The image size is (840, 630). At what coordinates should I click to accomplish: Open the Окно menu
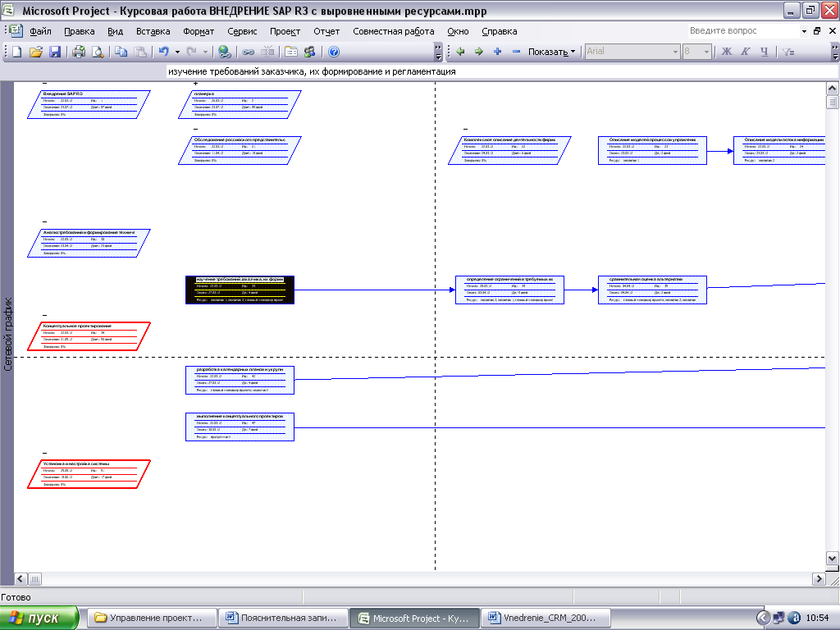pyautogui.click(x=458, y=31)
